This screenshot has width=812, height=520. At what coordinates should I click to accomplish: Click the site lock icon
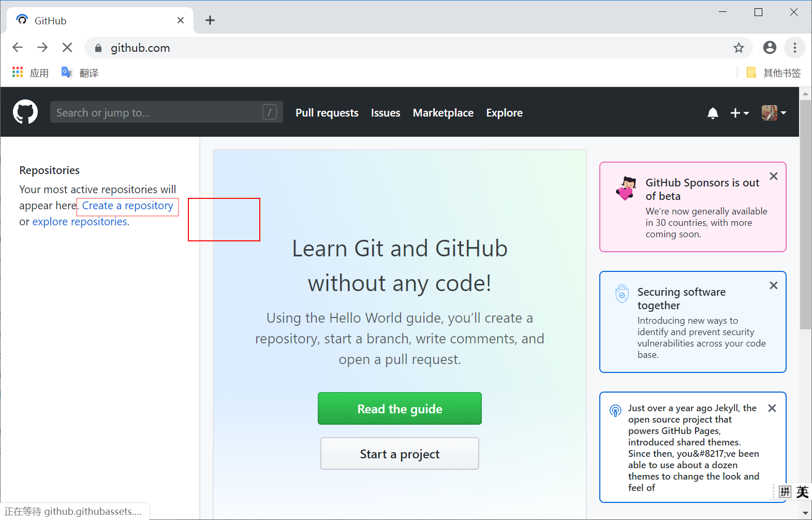[98, 48]
